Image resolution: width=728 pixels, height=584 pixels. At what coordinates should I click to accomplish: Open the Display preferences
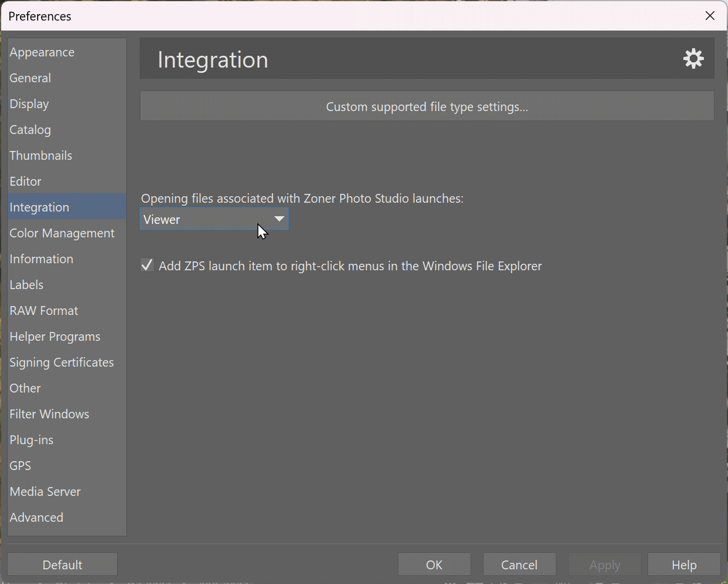pos(29,103)
